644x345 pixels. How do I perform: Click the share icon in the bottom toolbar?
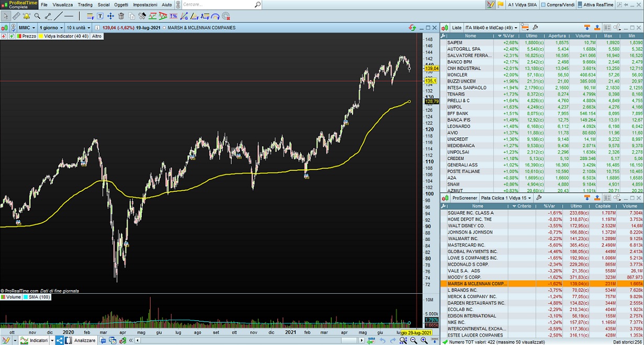[x=59, y=340]
